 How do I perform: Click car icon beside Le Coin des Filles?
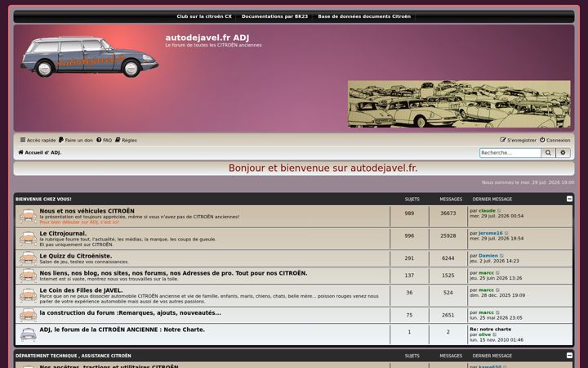28,295
